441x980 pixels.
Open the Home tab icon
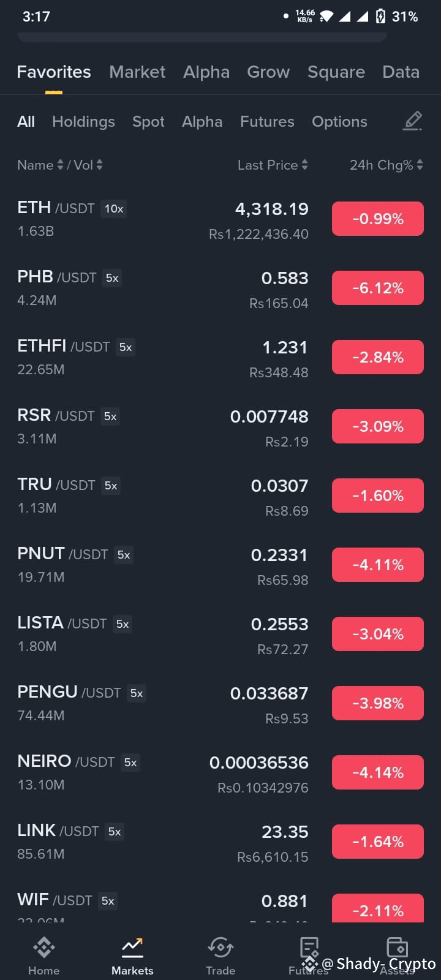click(x=44, y=948)
